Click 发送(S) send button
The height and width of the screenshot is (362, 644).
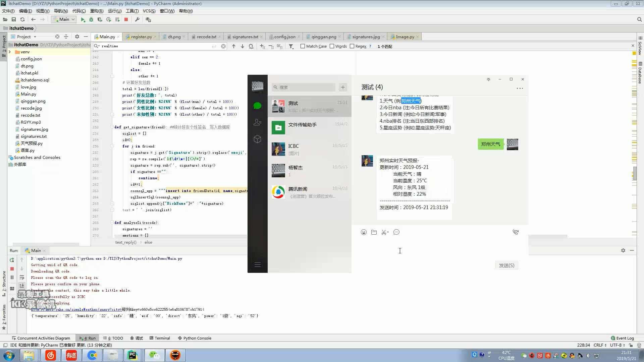pos(506,265)
